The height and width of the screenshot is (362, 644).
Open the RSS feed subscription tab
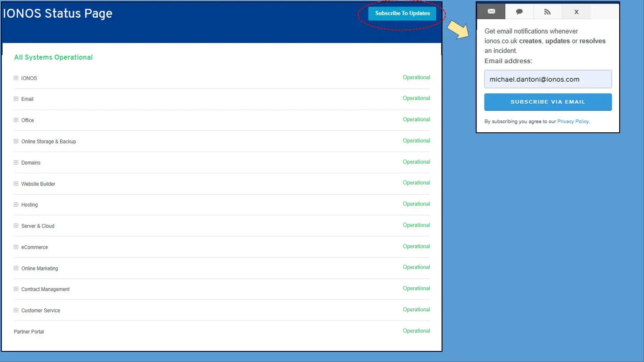click(547, 12)
